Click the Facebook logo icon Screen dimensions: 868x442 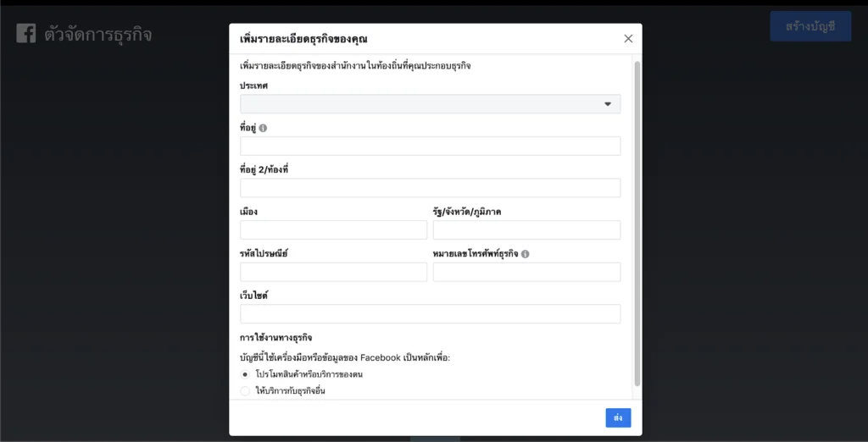coord(26,34)
